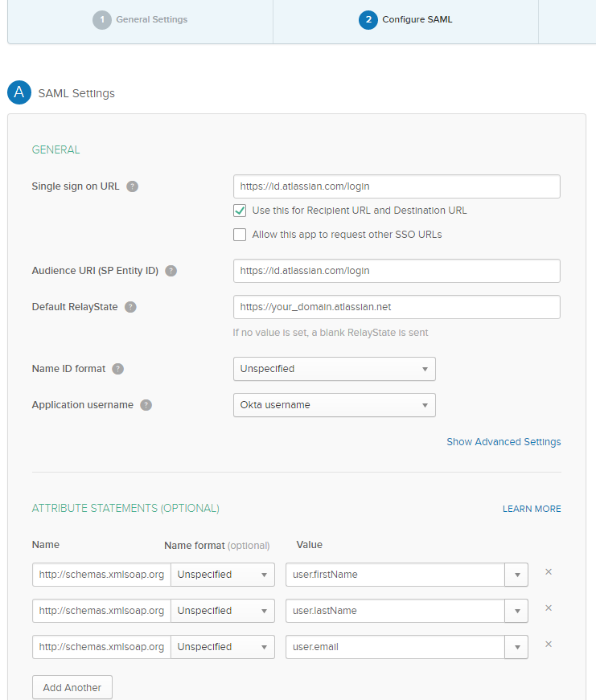Click into the Default RelayState field
The height and width of the screenshot is (700, 596).
tap(397, 307)
